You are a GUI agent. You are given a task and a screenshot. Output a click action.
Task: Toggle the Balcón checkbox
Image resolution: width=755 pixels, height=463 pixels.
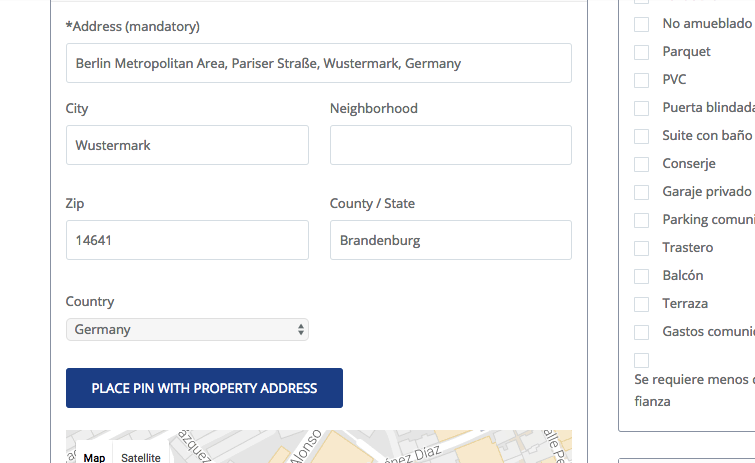click(x=641, y=276)
